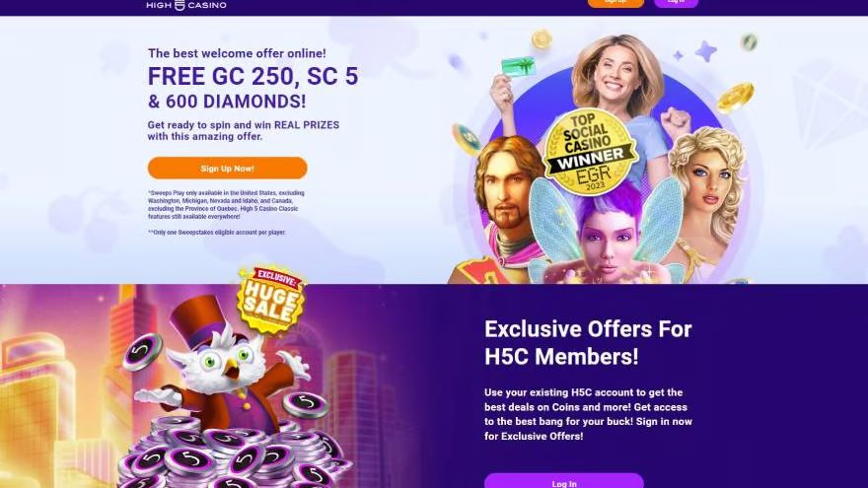Image resolution: width=868 pixels, height=488 pixels.
Task: Click the orange Sign Up header button
Action: 615,3
